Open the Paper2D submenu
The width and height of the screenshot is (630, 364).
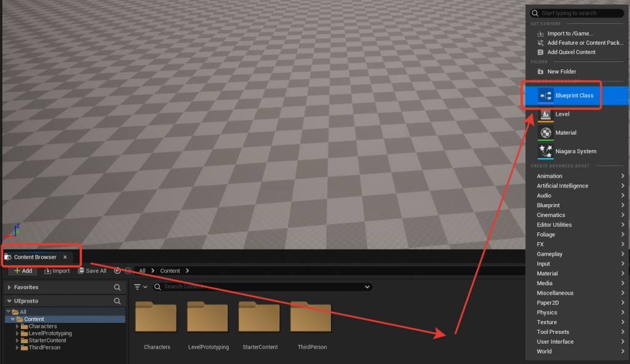coord(577,303)
